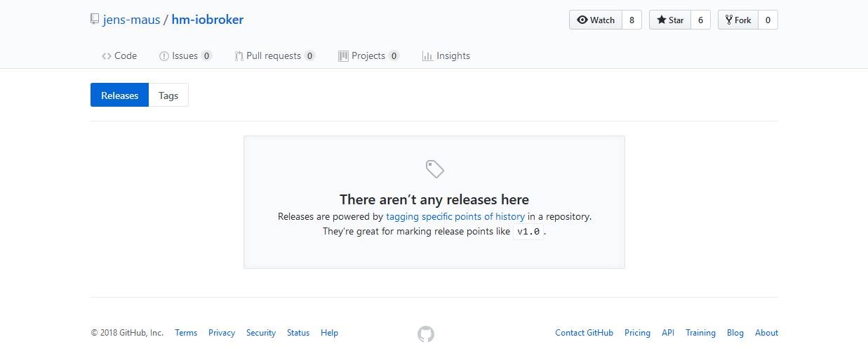The image size is (868, 363).
Task: Open the API footer link
Action: tap(668, 333)
